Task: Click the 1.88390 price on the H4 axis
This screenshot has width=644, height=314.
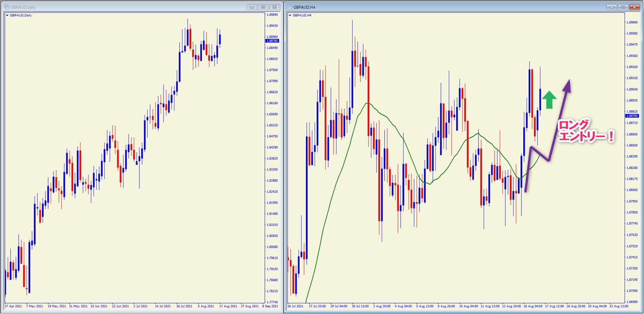Action: 632,156
